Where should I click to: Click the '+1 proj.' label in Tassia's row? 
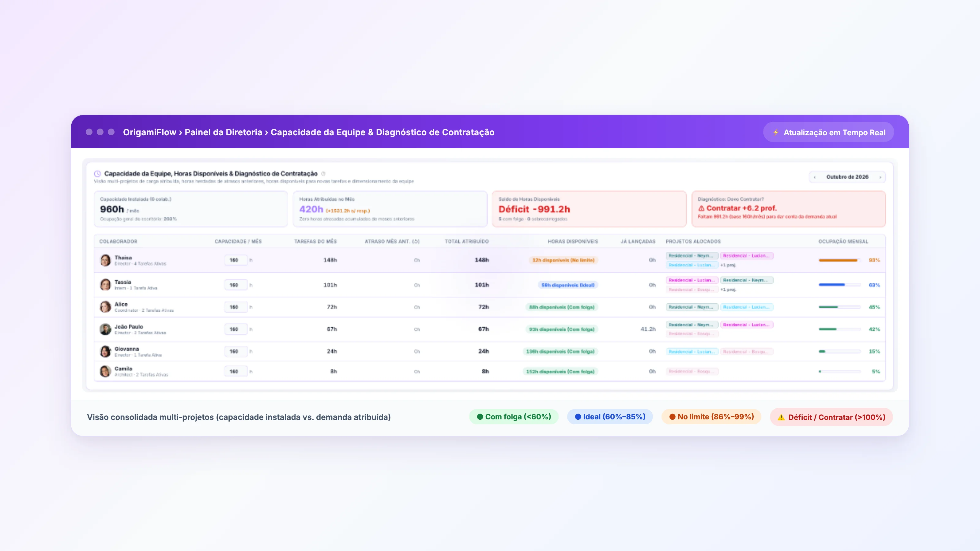728,290
